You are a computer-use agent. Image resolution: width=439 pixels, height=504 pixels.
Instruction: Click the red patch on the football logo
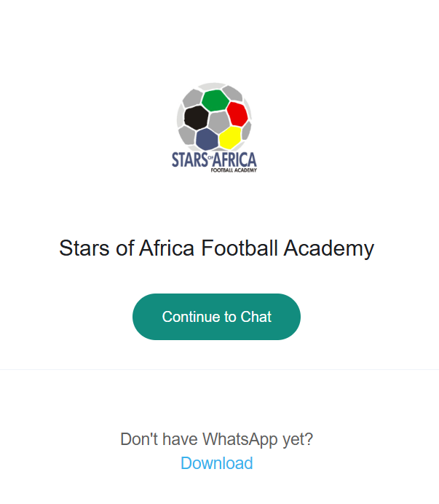[x=237, y=114]
